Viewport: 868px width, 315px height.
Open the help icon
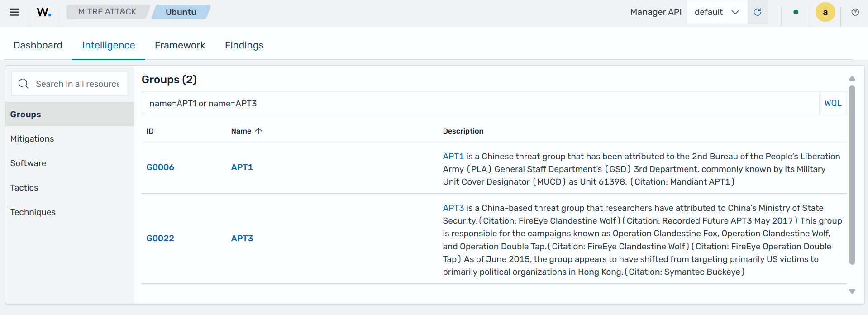[855, 12]
